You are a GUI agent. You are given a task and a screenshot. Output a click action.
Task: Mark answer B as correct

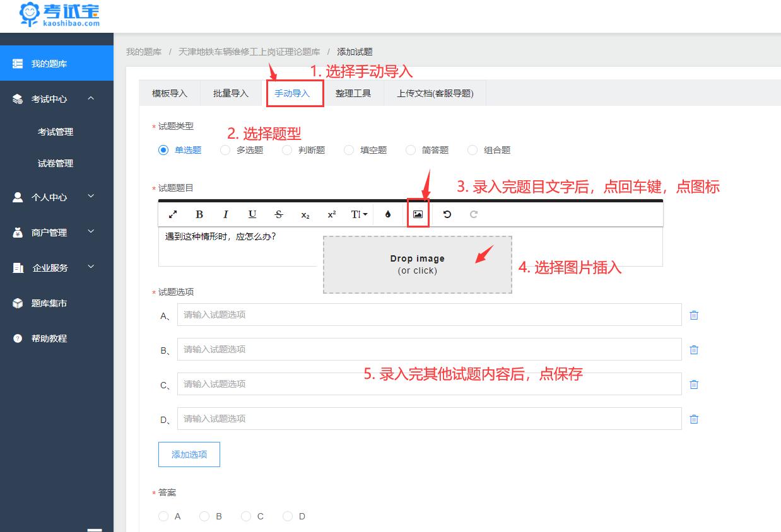(204, 516)
